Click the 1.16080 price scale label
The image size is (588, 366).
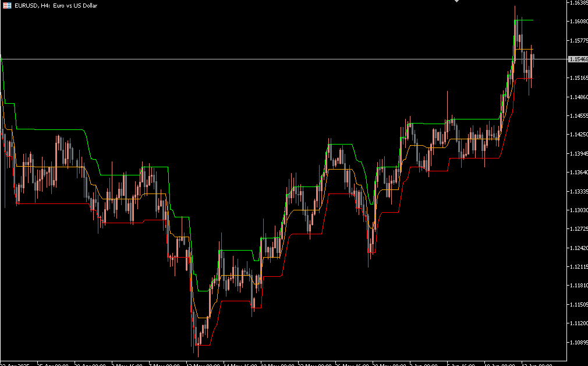pyautogui.click(x=578, y=22)
